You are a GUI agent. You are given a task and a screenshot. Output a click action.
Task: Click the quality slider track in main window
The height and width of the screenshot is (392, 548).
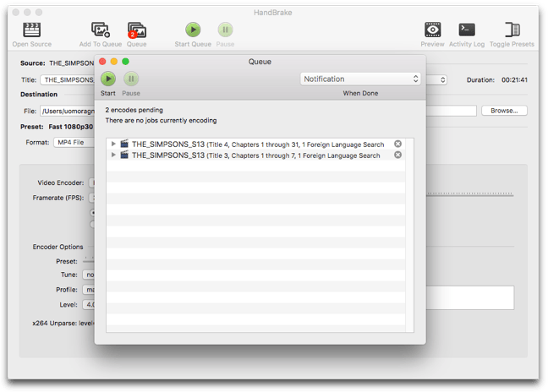469,193
